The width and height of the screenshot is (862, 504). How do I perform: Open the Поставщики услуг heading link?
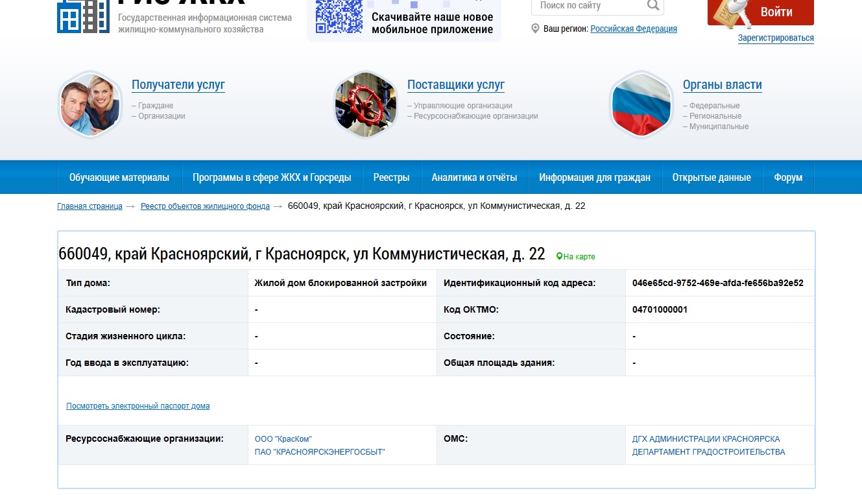point(456,85)
